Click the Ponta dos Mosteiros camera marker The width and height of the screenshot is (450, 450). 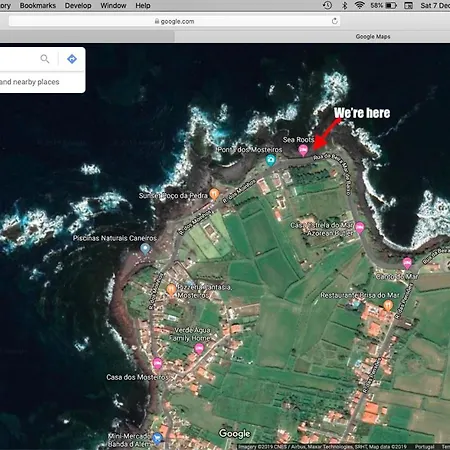click(x=271, y=160)
